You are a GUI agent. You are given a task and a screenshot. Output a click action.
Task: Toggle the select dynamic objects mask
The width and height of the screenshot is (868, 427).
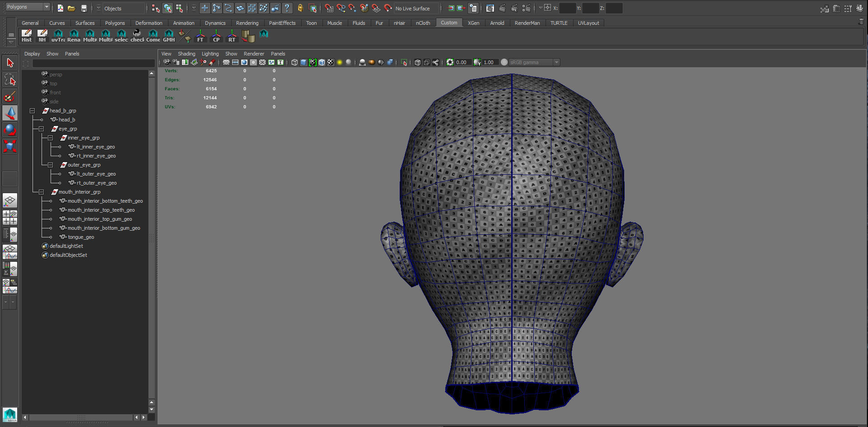263,8
